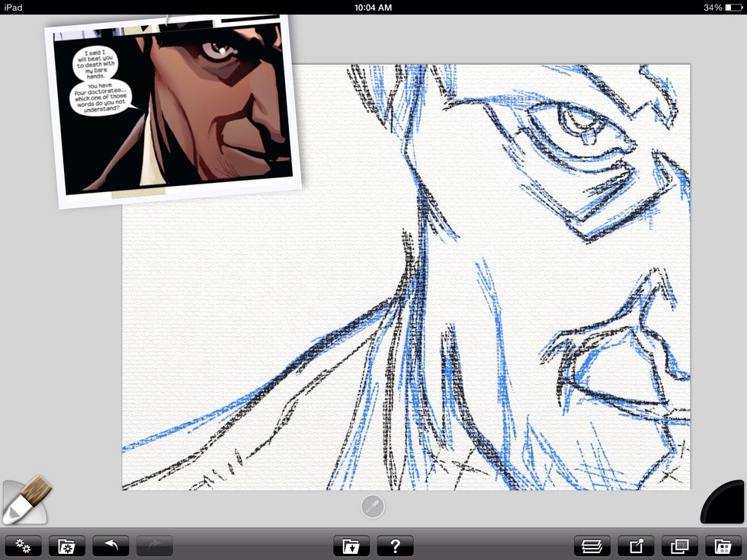
Task: Tap the clock in the status bar
Action: tap(373, 7)
